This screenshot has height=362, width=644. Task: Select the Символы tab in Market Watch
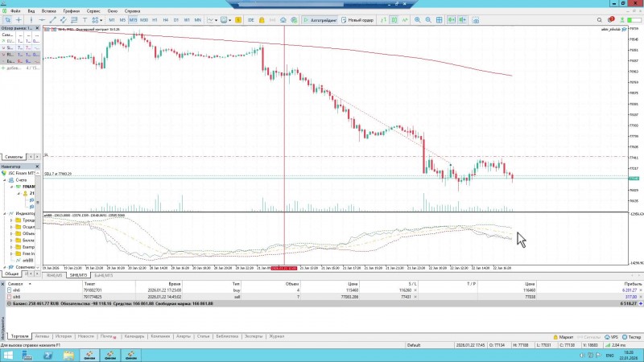pyautogui.click(x=14, y=157)
